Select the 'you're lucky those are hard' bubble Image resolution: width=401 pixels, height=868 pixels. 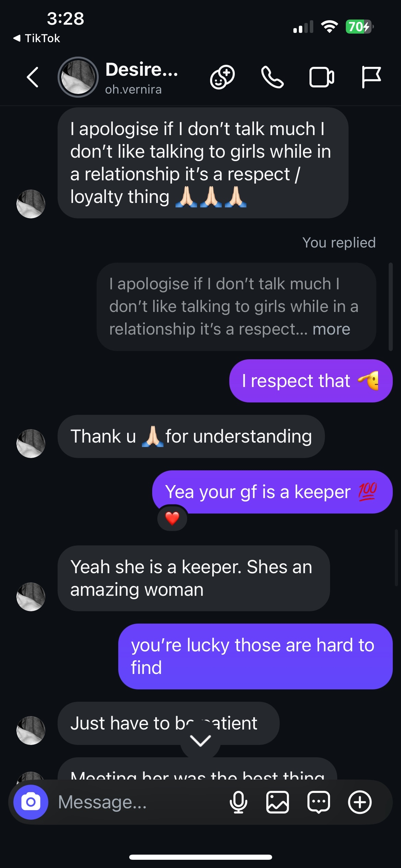255,656
